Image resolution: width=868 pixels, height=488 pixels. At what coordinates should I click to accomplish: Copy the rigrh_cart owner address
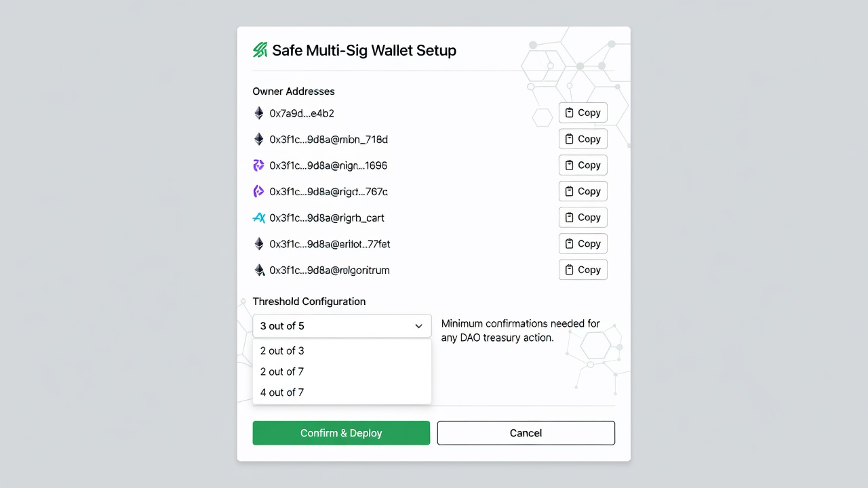coord(583,218)
